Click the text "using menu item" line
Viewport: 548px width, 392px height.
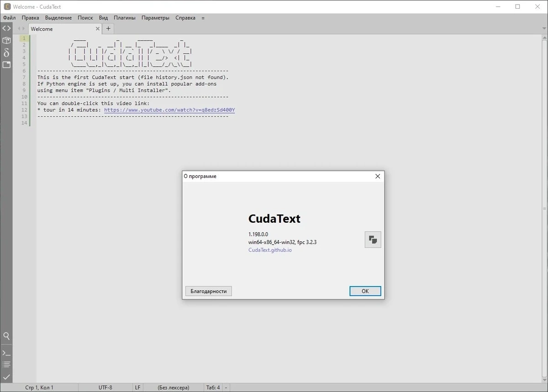tap(104, 90)
